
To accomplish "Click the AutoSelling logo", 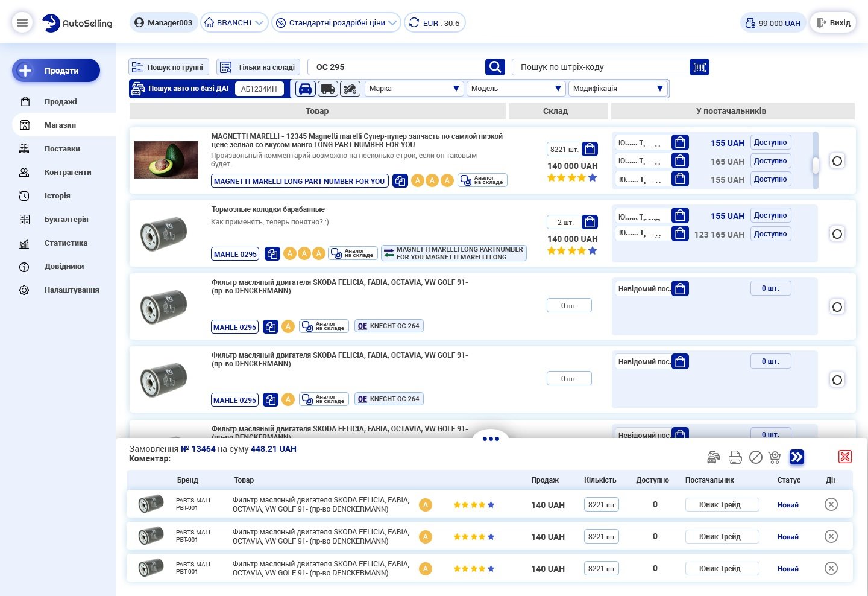I will tap(77, 23).
